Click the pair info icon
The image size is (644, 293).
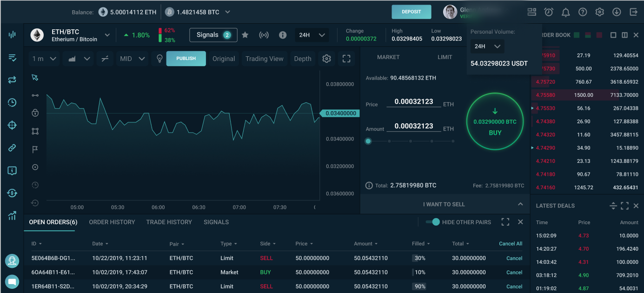click(282, 35)
